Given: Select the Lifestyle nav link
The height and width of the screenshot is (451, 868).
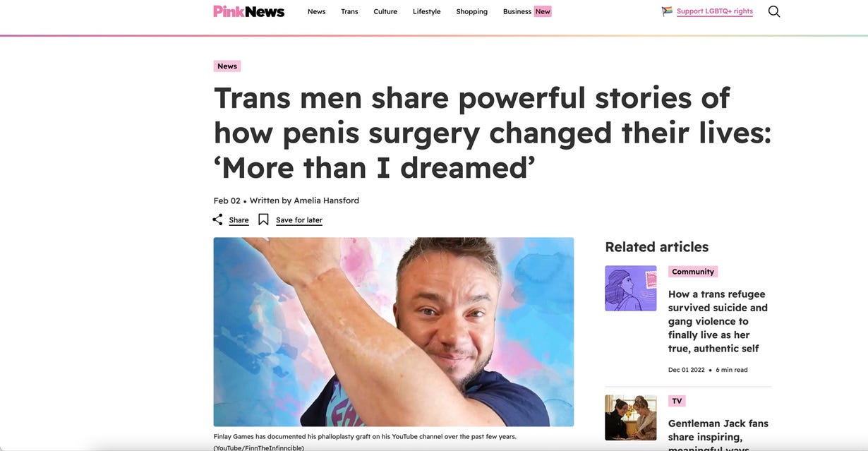Looking at the screenshot, I should click(x=426, y=11).
